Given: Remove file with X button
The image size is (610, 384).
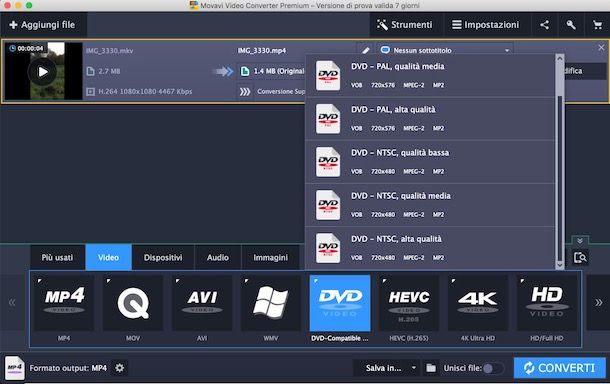Looking at the screenshot, I should (601, 47).
